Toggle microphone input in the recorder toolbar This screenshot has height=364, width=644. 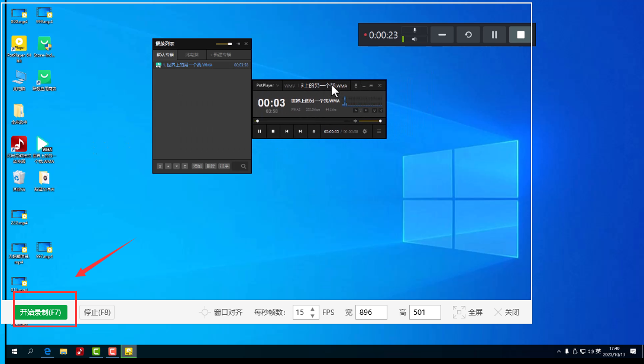pyautogui.click(x=415, y=30)
